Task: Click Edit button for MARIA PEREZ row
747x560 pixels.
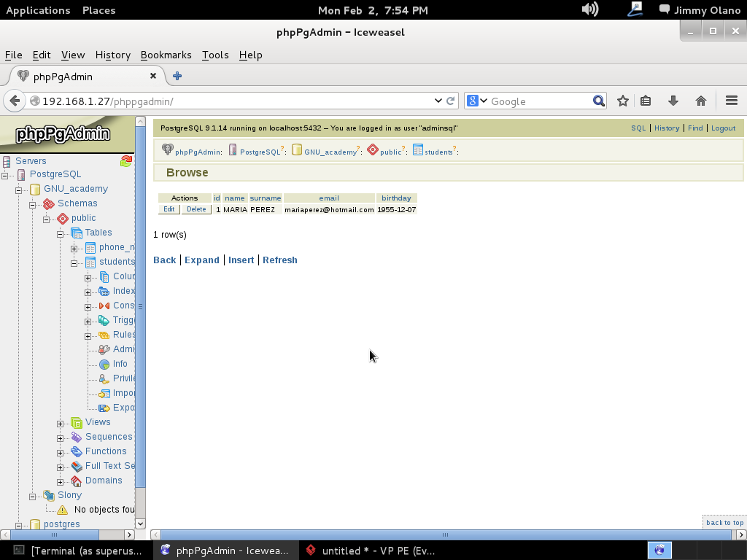Action: pyautogui.click(x=169, y=209)
